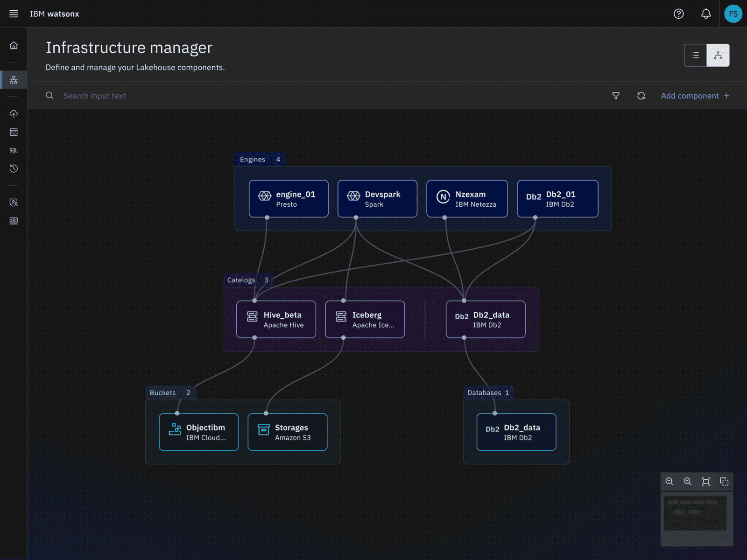This screenshot has height=560, width=747.
Task: Select the engine_01 Presto node
Action: click(289, 199)
